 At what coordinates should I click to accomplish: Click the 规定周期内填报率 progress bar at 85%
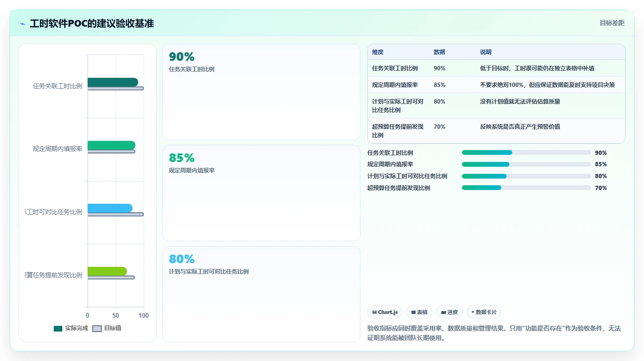pos(526,164)
